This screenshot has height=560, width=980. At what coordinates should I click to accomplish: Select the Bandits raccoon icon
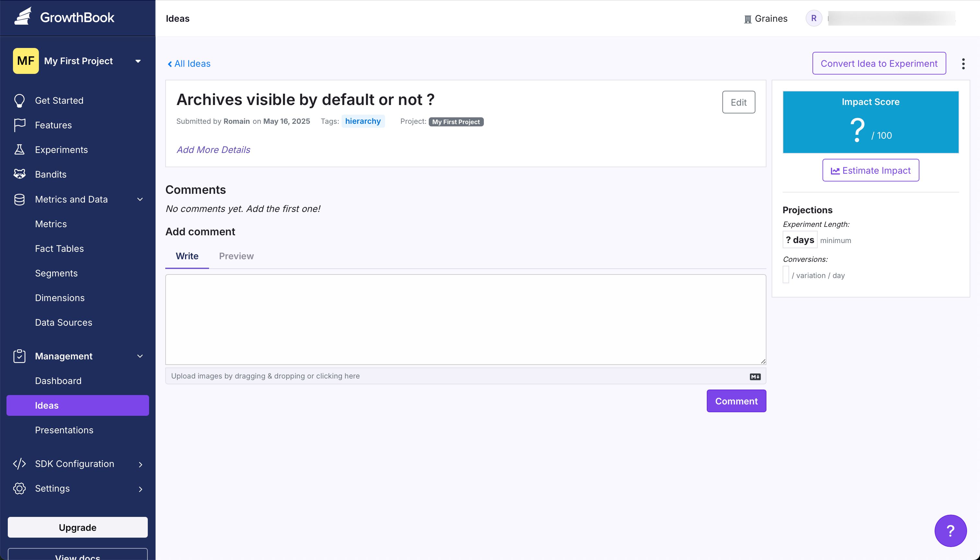tap(19, 174)
